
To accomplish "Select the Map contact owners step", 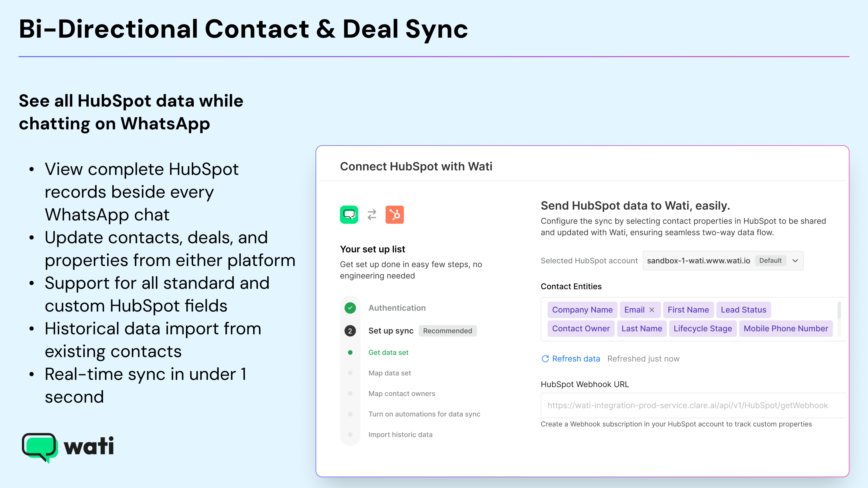I will pyautogui.click(x=402, y=393).
